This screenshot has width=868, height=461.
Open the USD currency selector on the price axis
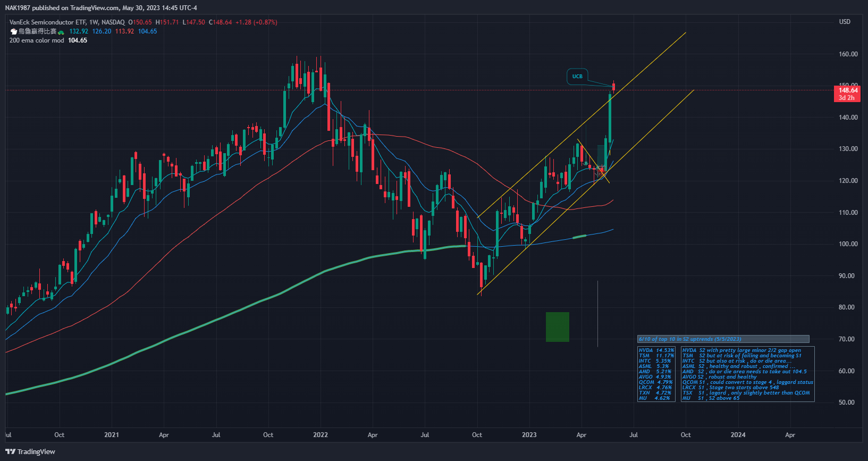845,22
